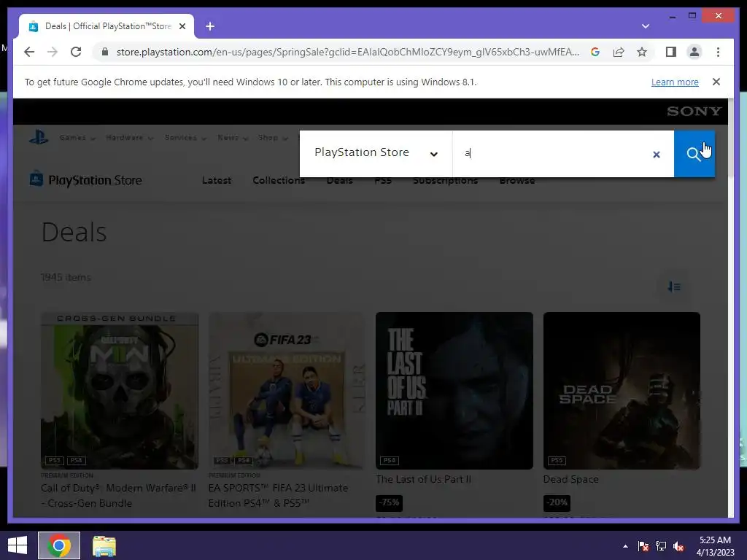The image size is (747, 560).
Task: Open the Games menu
Action: pyautogui.click(x=77, y=138)
